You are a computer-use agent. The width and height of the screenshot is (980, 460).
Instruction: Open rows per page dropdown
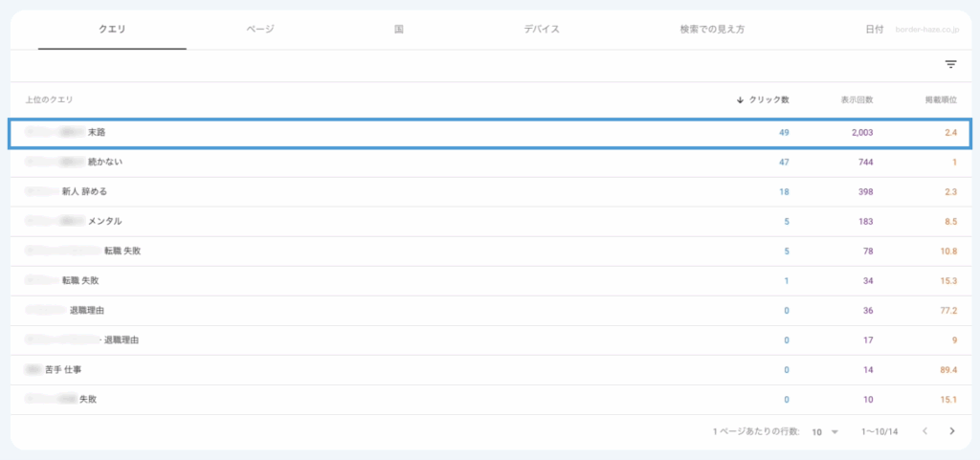coord(824,431)
